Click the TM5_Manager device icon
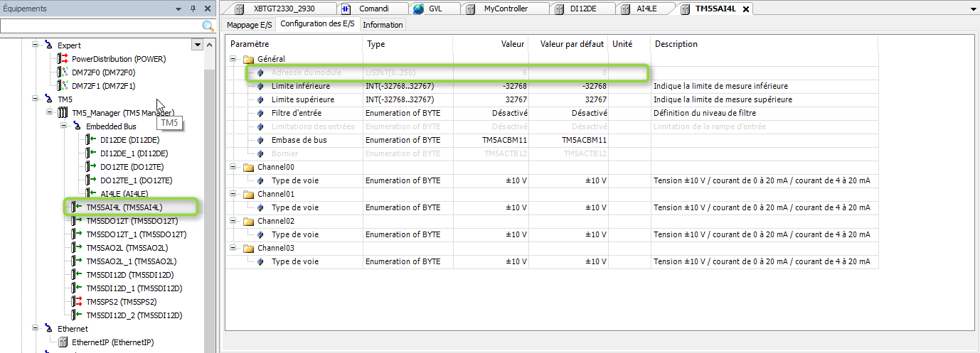The height and width of the screenshot is (353, 980). (x=63, y=113)
